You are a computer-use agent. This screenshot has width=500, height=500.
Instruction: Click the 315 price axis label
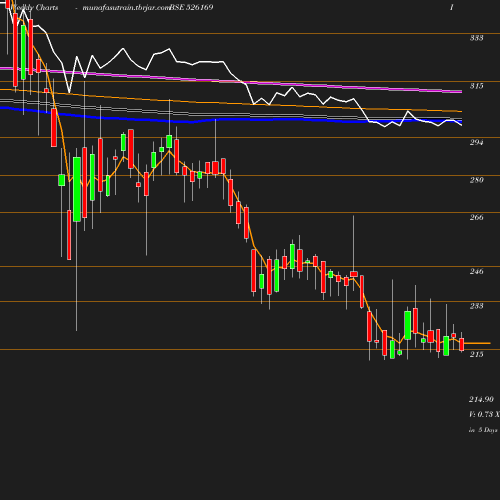pos(476,86)
